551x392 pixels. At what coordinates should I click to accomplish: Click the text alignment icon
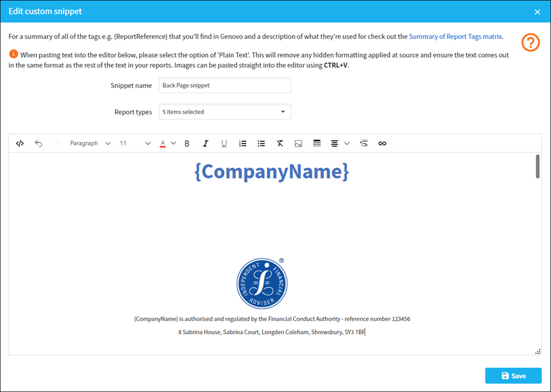click(334, 143)
